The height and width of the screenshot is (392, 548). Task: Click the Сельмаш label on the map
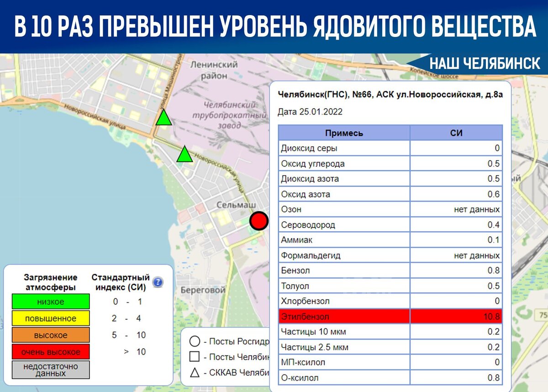tap(236, 205)
